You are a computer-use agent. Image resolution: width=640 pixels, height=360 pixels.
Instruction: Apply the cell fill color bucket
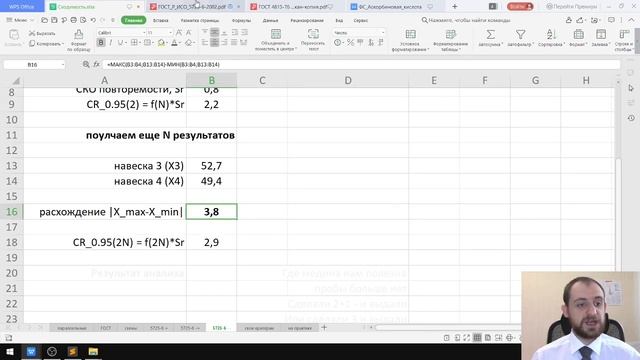pos(162,42)
